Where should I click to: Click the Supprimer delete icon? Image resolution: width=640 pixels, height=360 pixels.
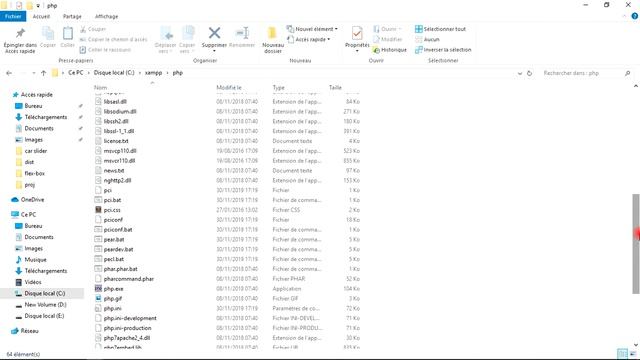[214, 33]
